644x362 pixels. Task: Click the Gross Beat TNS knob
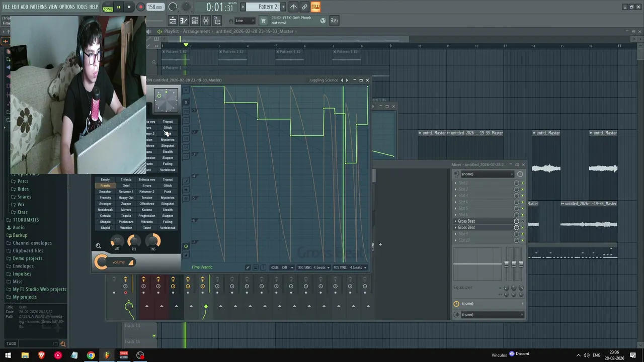pos(153,241)
